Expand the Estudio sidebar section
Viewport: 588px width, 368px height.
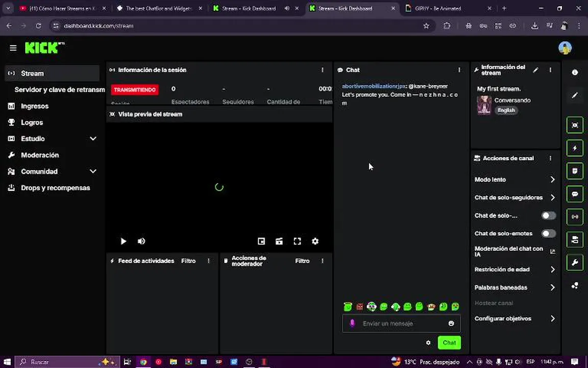52,139
